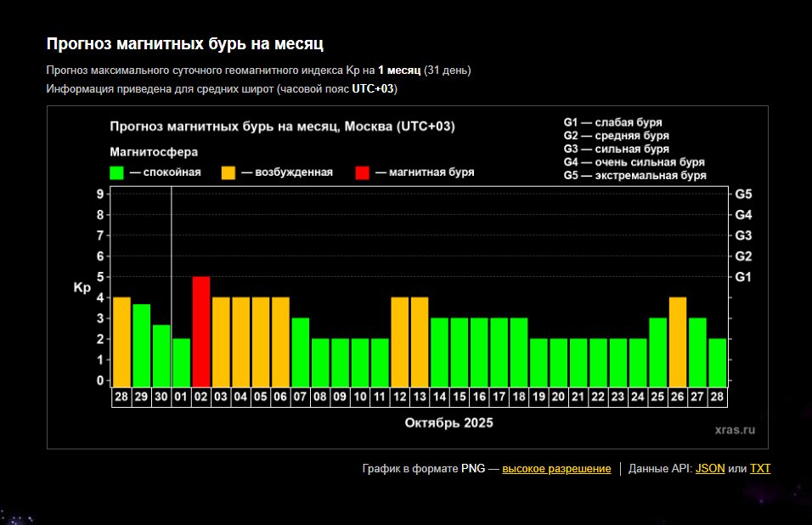Click the green bar for day 29
This screenshot has height=525, width=812.
coord(141,346)
